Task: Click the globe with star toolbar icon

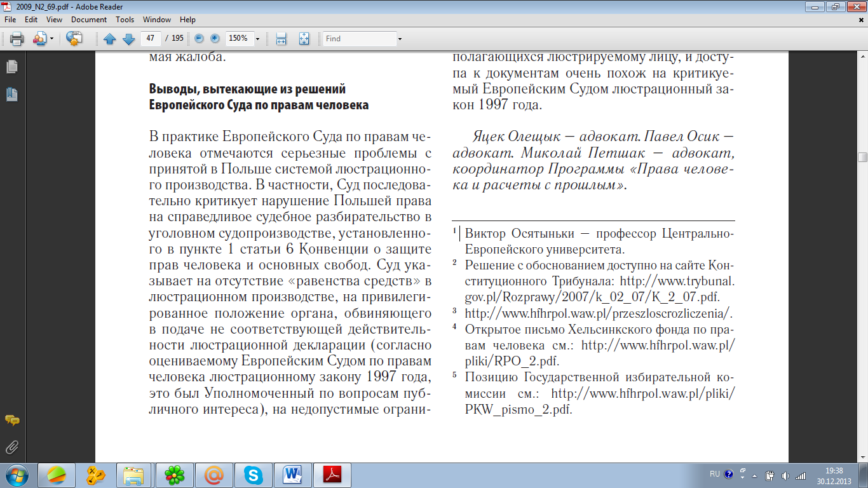Action: click(74, 39)
